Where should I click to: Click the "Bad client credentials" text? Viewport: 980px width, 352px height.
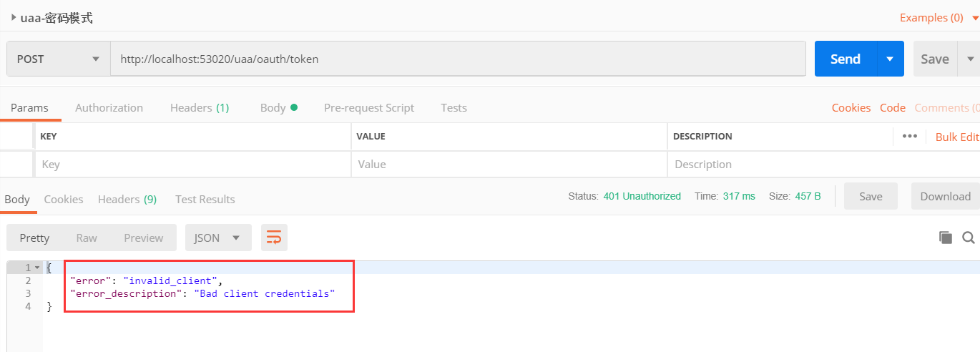tap(264, 293)
